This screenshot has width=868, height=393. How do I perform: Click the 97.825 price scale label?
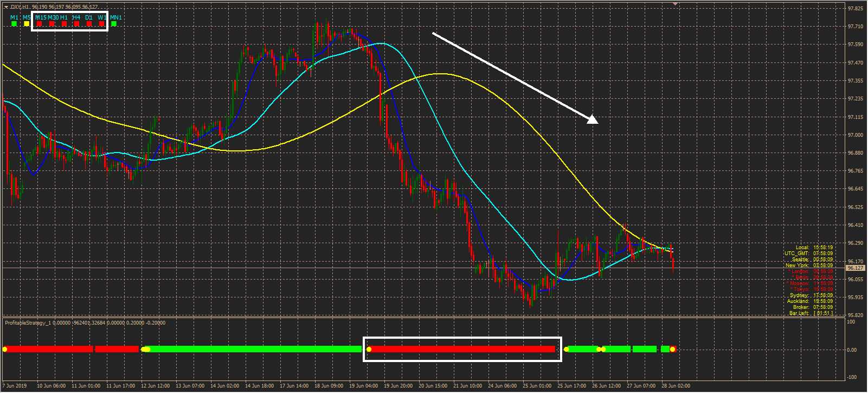(x=856, y=9)
